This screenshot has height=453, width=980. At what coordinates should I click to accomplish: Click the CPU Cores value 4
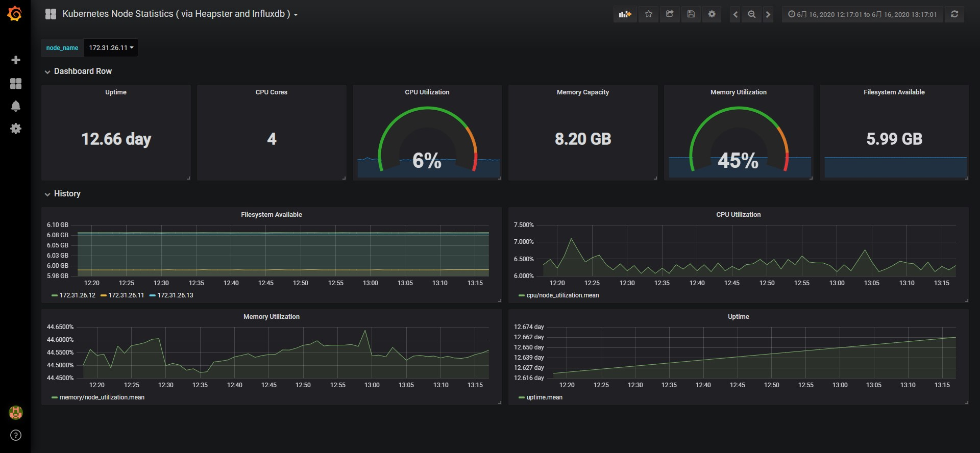coord(272,139)
